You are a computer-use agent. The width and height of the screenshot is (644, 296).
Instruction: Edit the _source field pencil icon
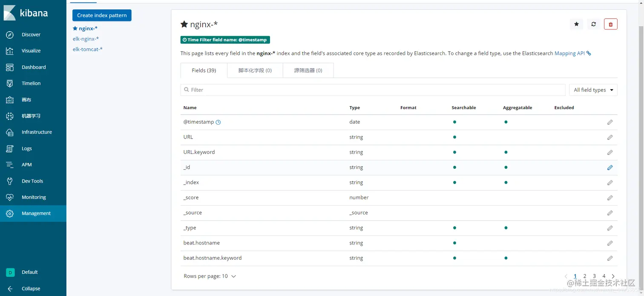(x=610, y=213)
